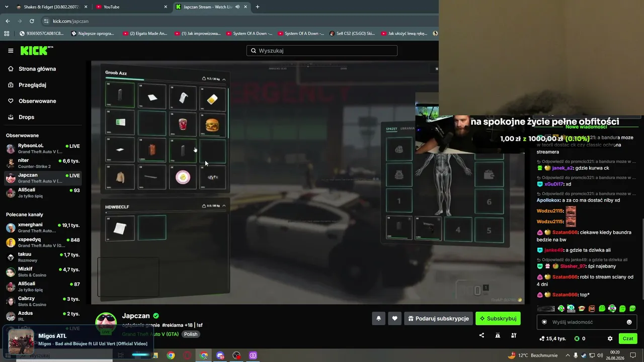Focus the Wyślij wiadomość chat input

pos(587,322)
